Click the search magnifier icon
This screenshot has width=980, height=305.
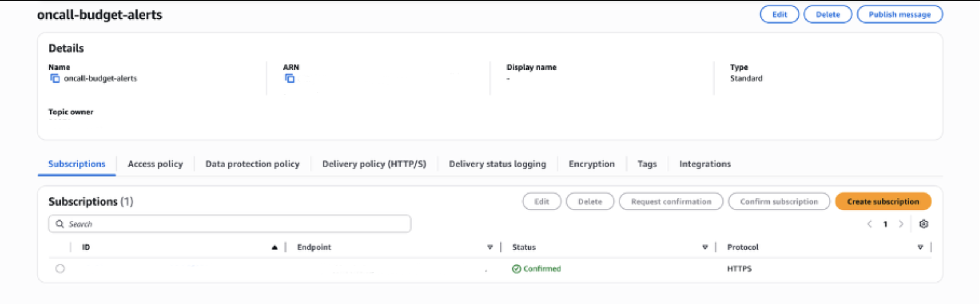point(60,224)
